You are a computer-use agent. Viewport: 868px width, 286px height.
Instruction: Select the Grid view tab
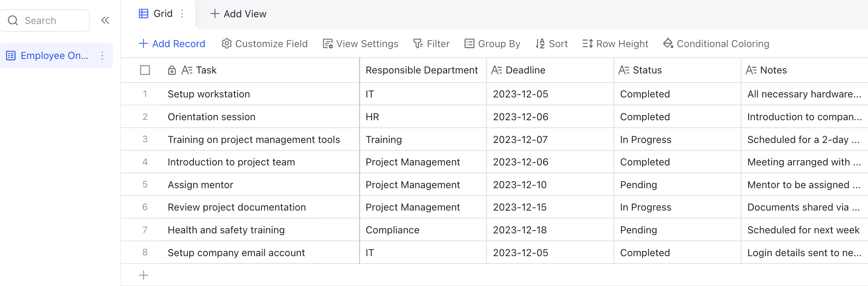156,14
